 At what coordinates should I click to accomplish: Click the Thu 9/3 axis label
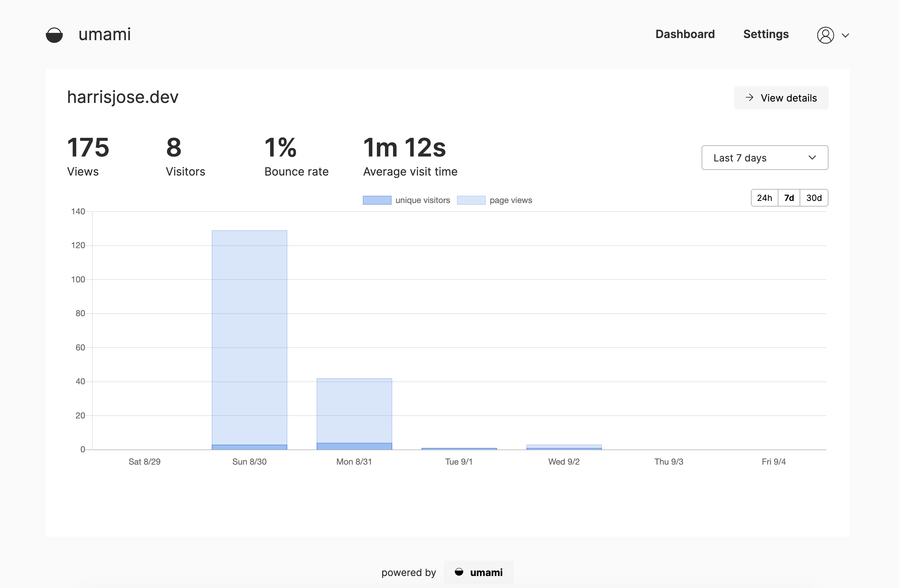coord(668,461)
